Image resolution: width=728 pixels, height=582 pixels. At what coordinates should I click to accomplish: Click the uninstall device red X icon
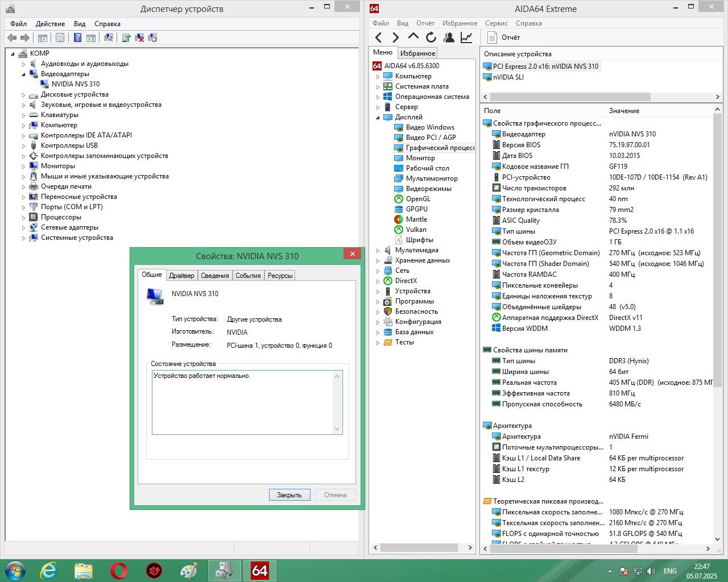pyautogui.click(x=139, y=38)
